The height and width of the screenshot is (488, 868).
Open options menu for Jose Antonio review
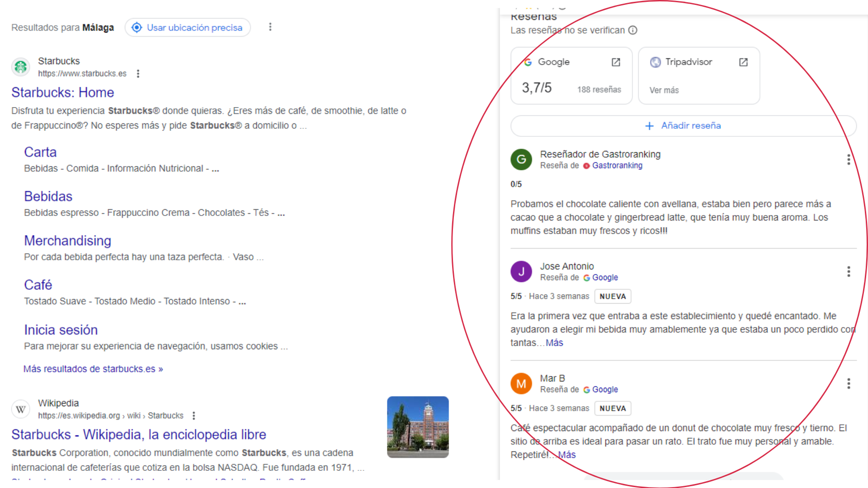tap(849, 272)
